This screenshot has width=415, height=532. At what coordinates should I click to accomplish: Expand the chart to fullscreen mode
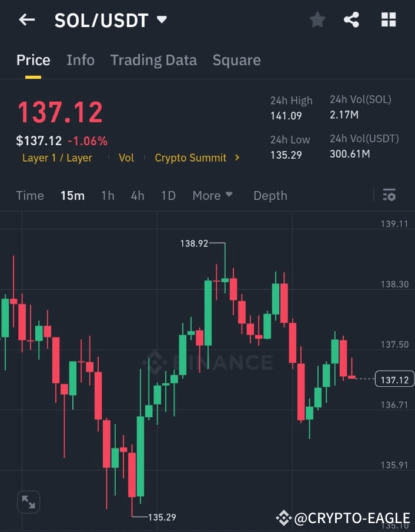point(28,502)
